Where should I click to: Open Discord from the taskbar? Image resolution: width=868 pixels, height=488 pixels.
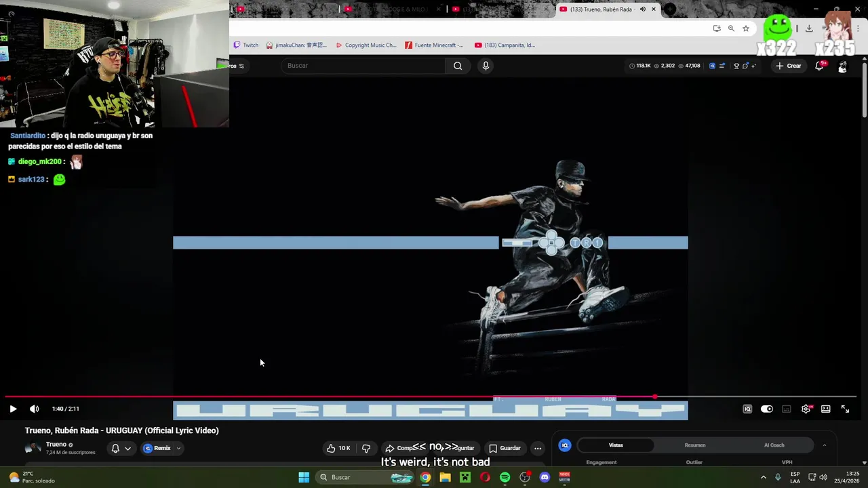pos(545,477)
